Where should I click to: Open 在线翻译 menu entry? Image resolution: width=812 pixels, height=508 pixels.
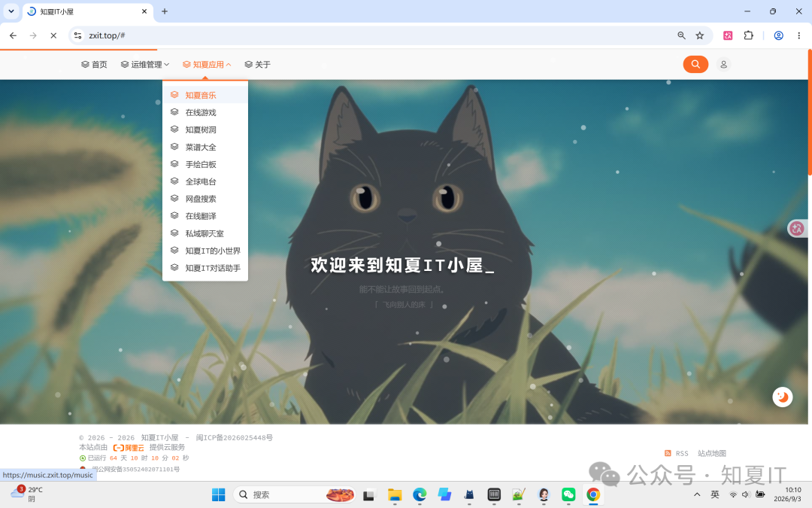pyautogui.click(x=205, y=216)
